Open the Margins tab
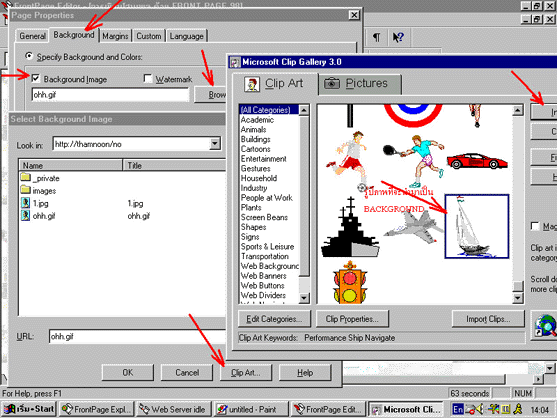This screenshot has height=418, width=557. tap(115, 36)
